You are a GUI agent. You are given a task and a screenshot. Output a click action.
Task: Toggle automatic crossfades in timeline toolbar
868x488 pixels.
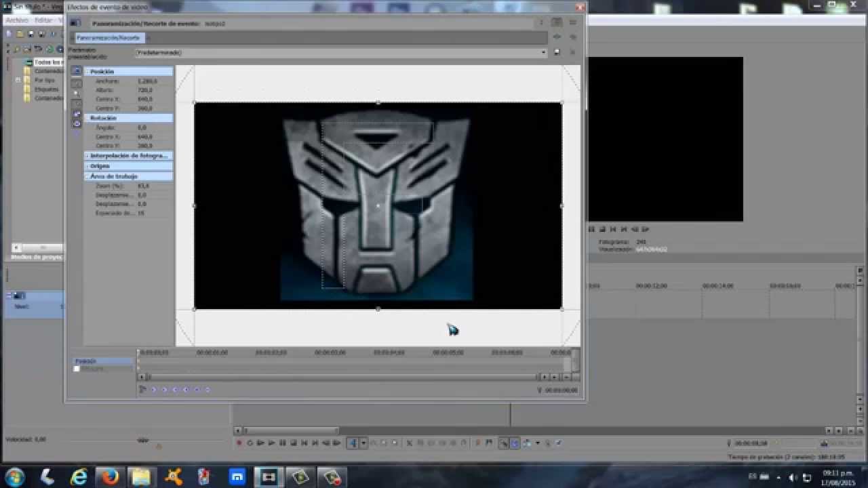[515, 443]
